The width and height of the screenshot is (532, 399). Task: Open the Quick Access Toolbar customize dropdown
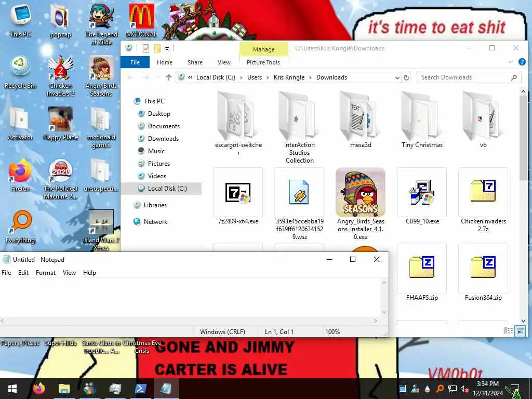coord(167,49)
